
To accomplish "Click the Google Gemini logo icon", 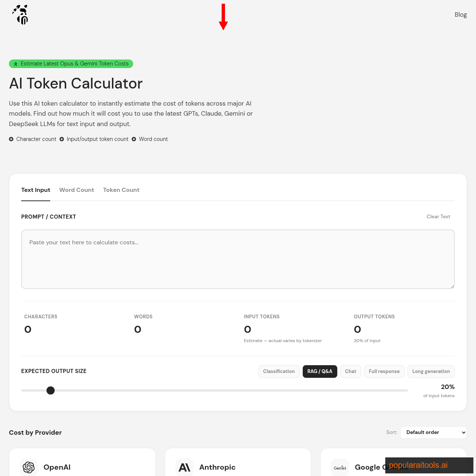I will pos(340,467).
